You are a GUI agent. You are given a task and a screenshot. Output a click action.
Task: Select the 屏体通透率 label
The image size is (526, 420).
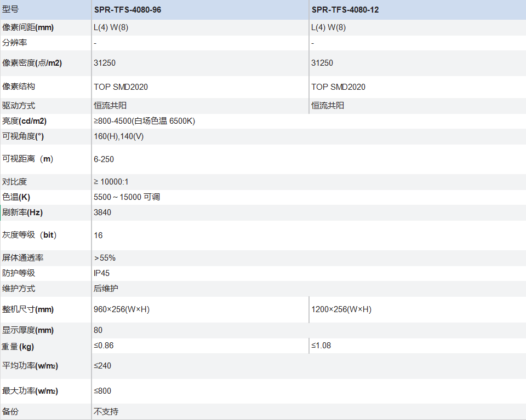(23, 258)
